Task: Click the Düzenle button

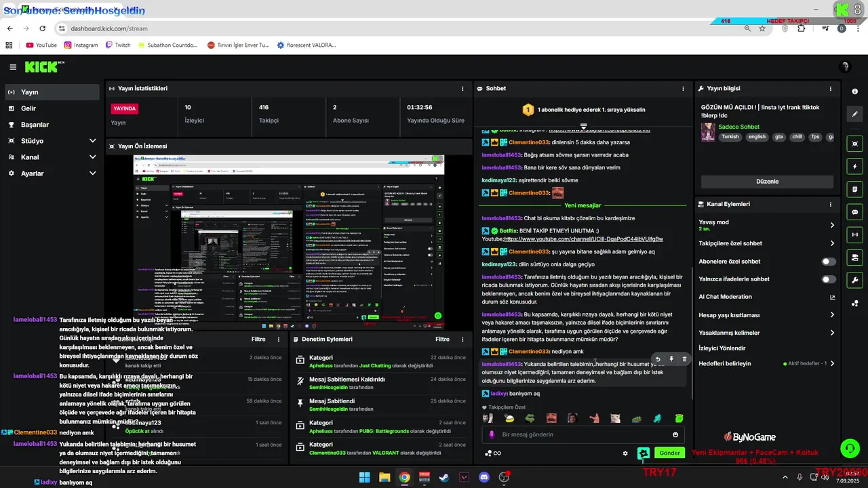Action: (x=767, y=182)
